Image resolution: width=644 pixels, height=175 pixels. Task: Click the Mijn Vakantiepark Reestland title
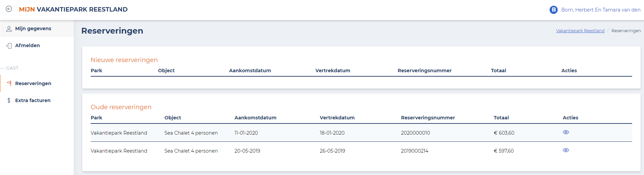point(73,9)
